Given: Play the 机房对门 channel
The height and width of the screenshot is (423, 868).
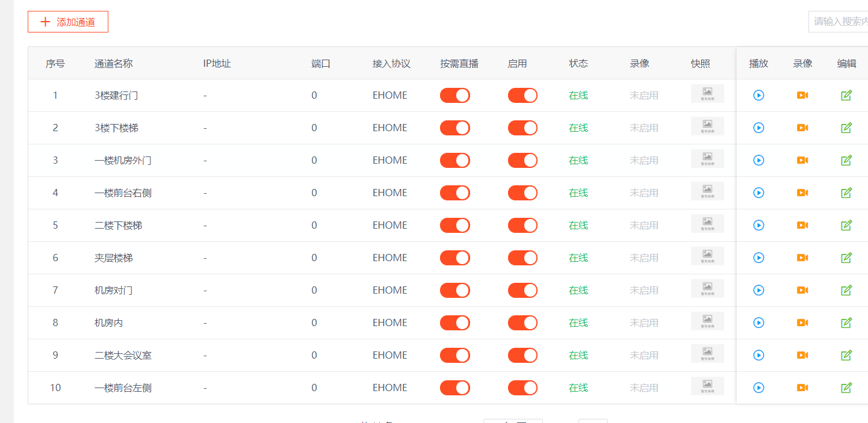Looking at the screenshot, I should (758, 290).
